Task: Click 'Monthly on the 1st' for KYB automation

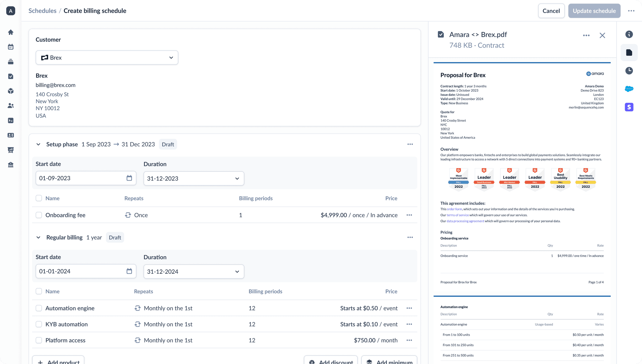Action: click(168, 324)
